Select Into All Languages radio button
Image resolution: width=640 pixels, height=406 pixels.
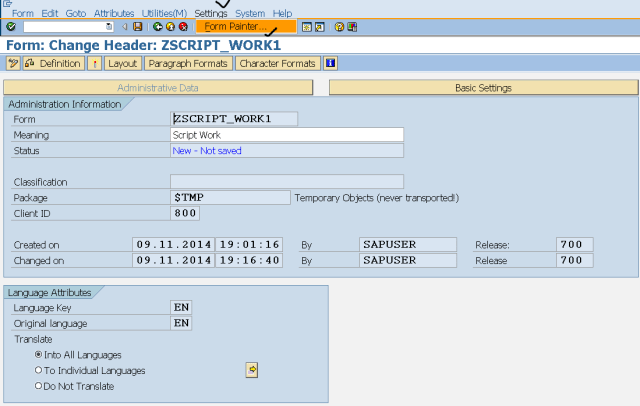(x=38, y=354)
